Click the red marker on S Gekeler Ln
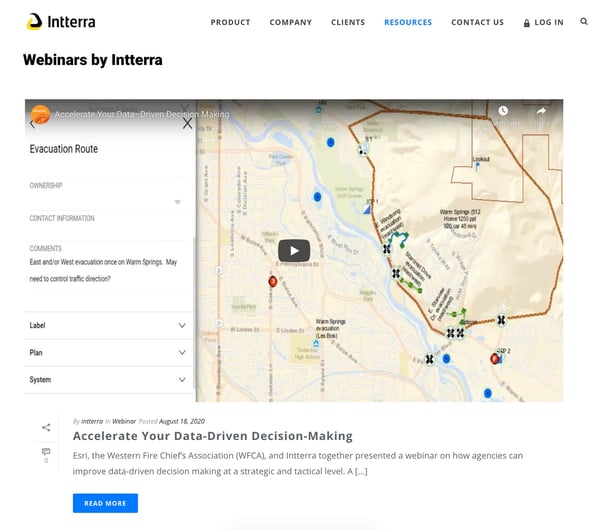Image resolution: width=600 pixels, height=530 pixels. [x=272, y=282]
